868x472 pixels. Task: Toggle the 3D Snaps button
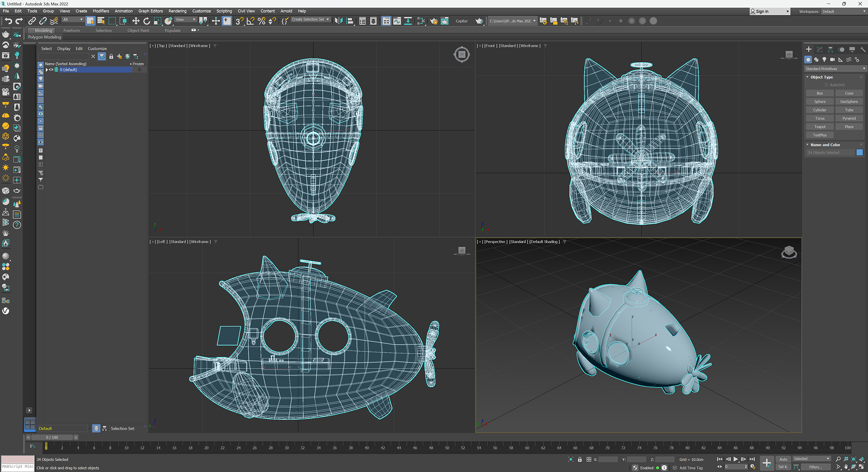[x=239, y=21]
